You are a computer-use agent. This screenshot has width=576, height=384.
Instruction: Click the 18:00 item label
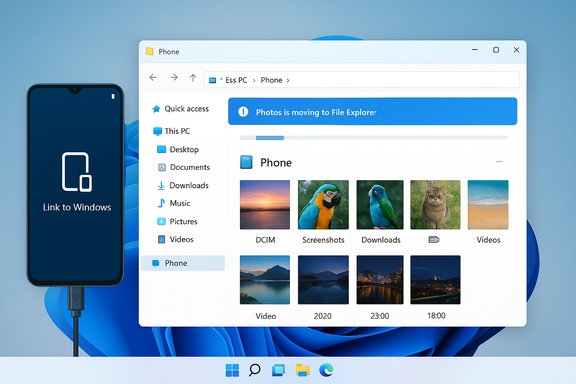coord(436,316)
